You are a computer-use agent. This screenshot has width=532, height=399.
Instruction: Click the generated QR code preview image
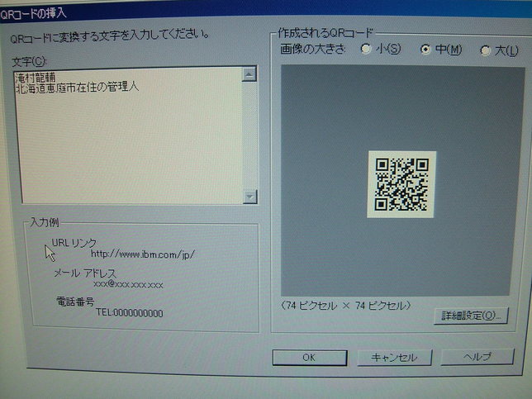(401, 184)
